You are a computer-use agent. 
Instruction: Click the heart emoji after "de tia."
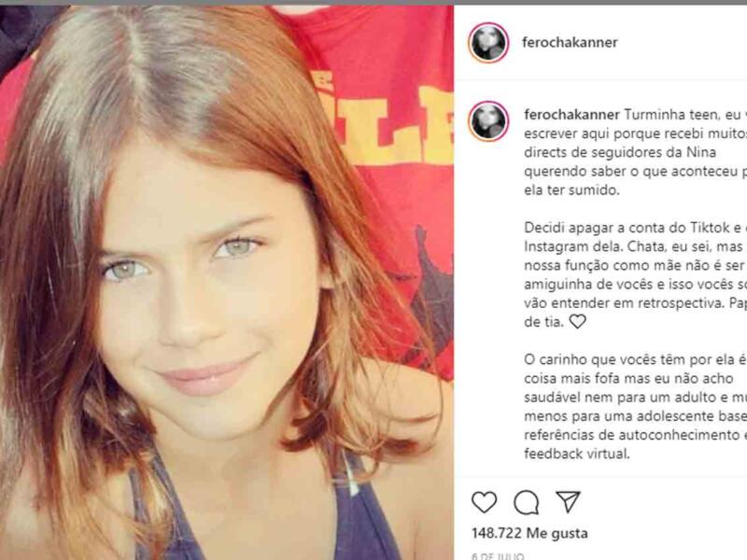click(x=577, y=322)
